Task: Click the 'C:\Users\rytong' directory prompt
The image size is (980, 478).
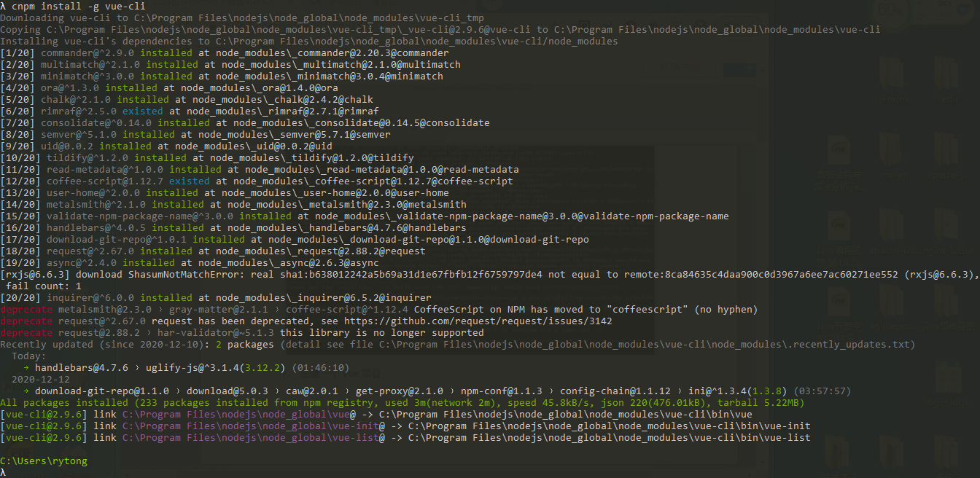Action: pos(44,461)
